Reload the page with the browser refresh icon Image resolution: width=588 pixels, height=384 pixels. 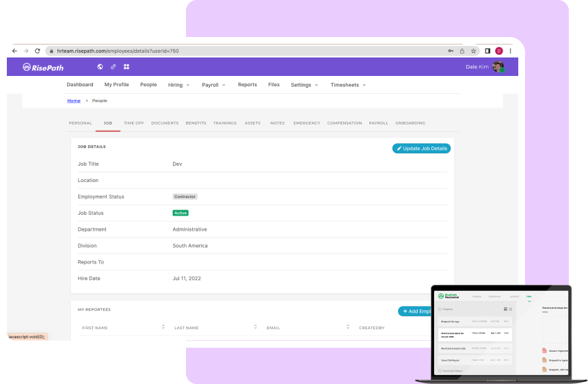(37, 51)
